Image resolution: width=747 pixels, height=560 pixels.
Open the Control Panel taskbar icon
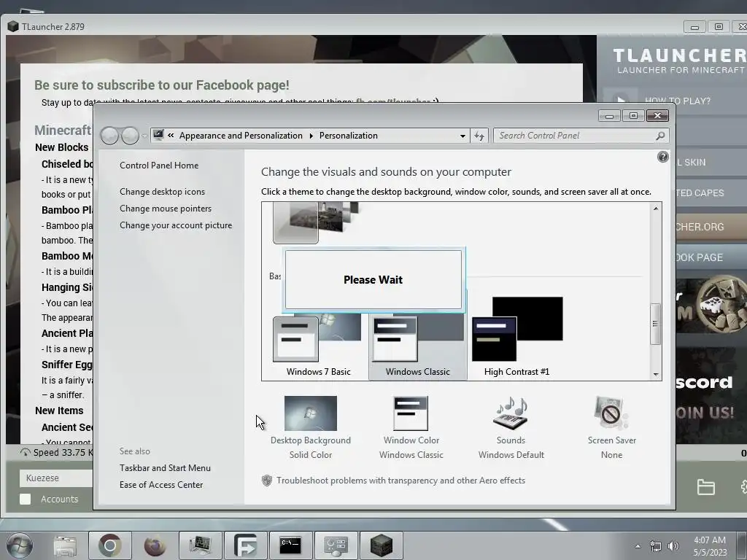click(336, 545)
